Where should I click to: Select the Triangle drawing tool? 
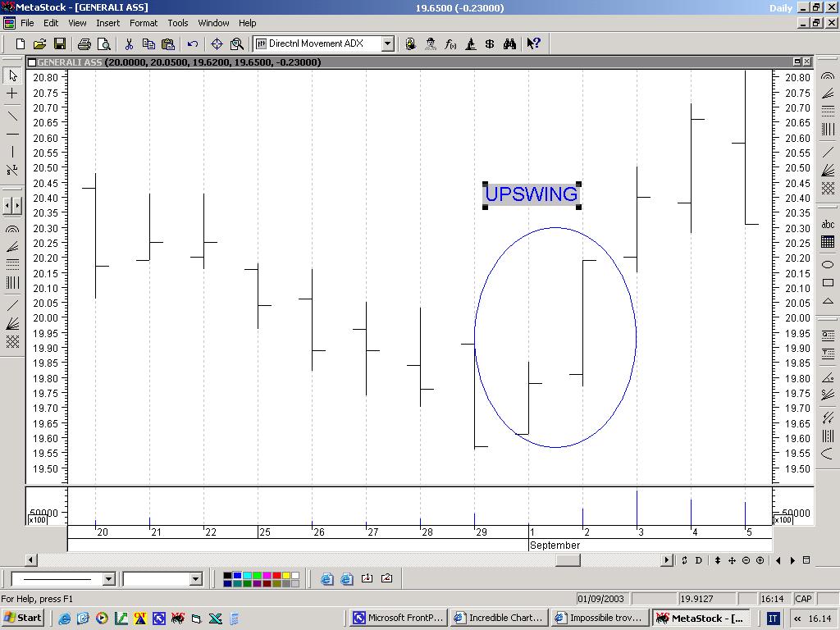pyautogui.click(x=828, y=301)
